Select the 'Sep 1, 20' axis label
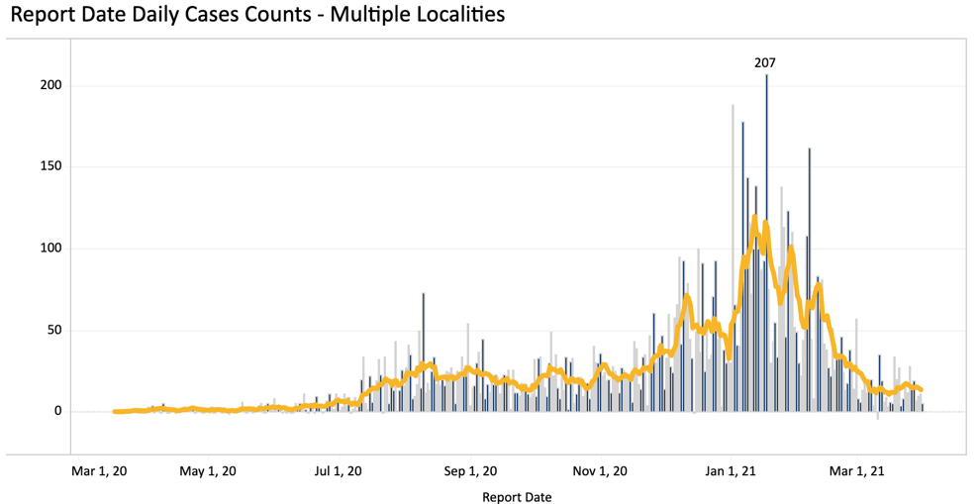 470,471
